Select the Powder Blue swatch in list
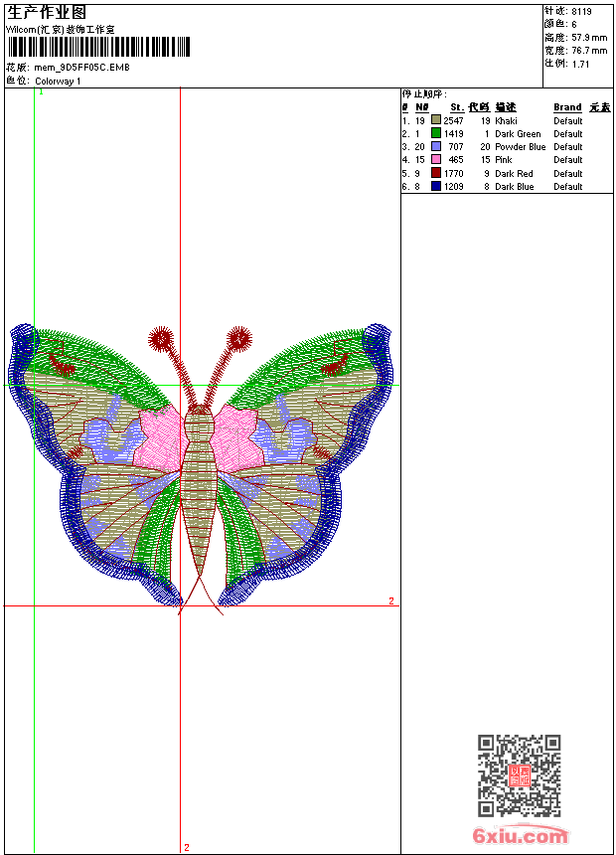 click(x=436, y=146)
